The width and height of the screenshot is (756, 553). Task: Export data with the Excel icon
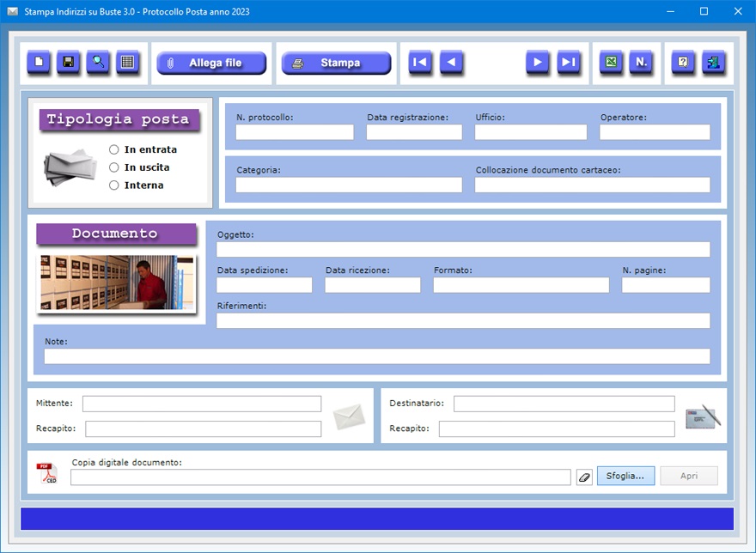[x=611, y=62]
